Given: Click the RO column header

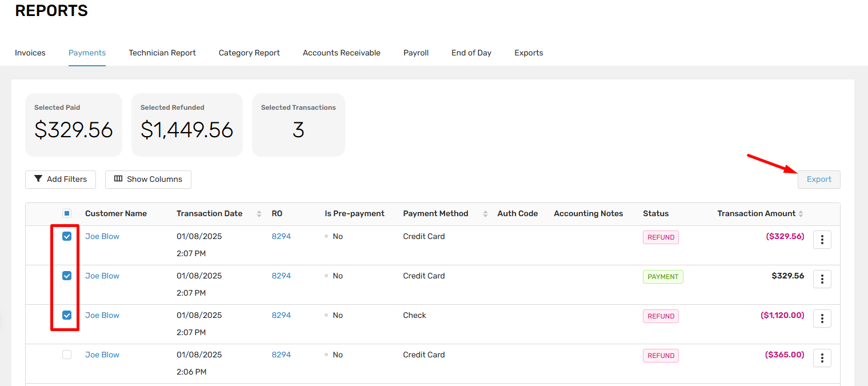Looking at the screenshot, I should pos(277,213).
